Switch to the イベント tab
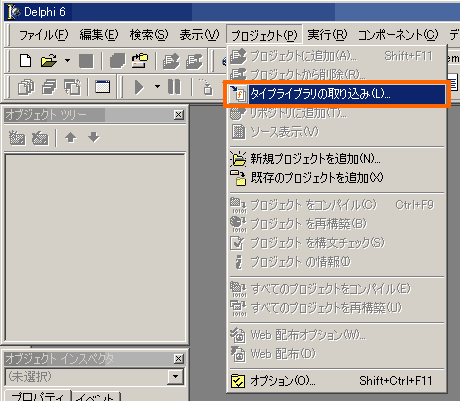 [95, 397]
